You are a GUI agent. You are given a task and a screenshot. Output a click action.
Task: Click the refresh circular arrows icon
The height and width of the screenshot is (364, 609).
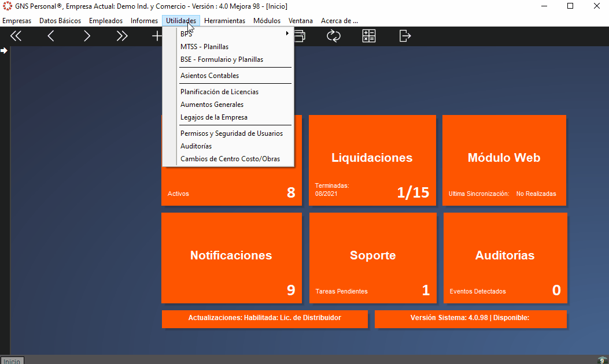point(333,36)
